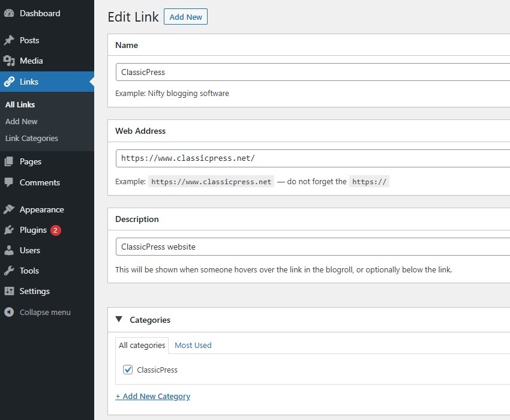510x420 pixels.
Task: Click the Add New button beside Edit Link
Action: (x=185, y=17)
